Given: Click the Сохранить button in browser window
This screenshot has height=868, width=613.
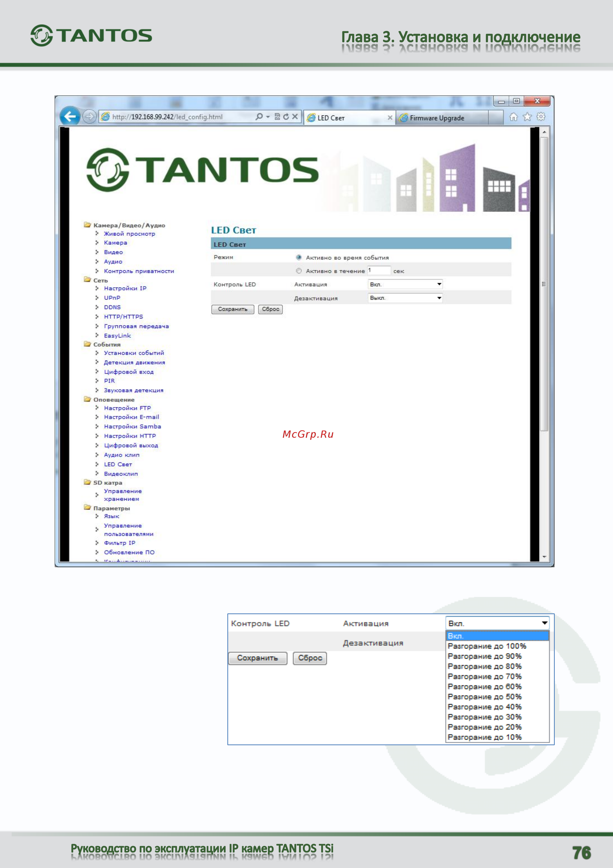Looking at the screenshot, I should [x=233, y=309].
